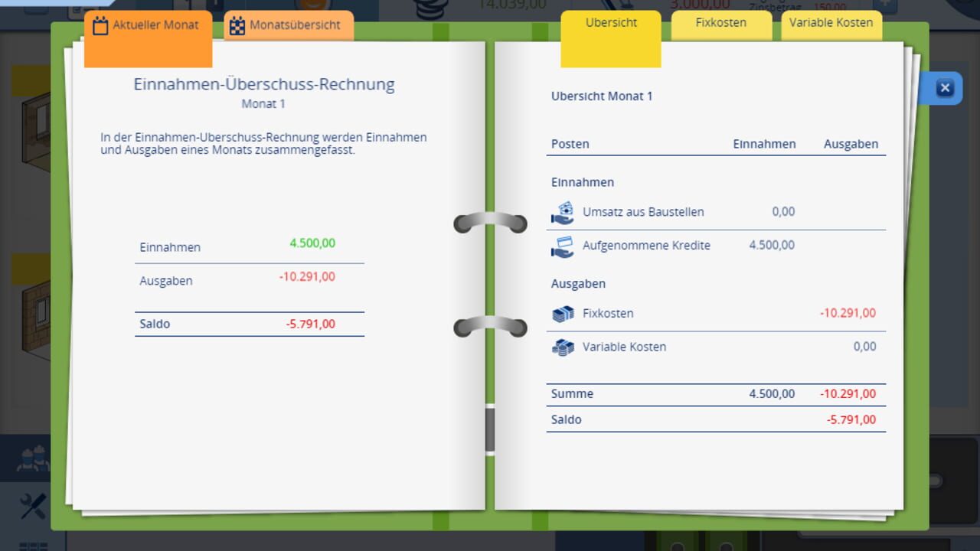Click the workers icon in the sidebar
Image resolution: width=980 pixels, height=551 pixels.
click(33, 458)
